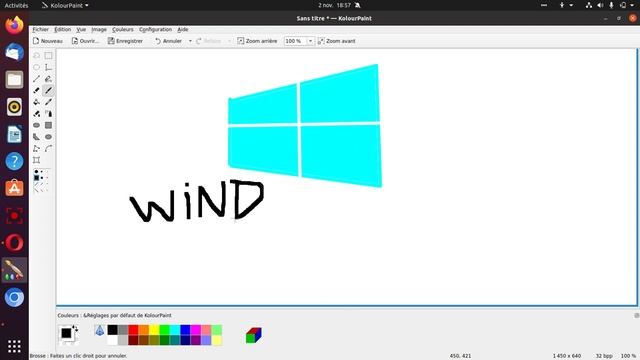
Task: Click the Zoom arrière button
Action: pos(257,41)
